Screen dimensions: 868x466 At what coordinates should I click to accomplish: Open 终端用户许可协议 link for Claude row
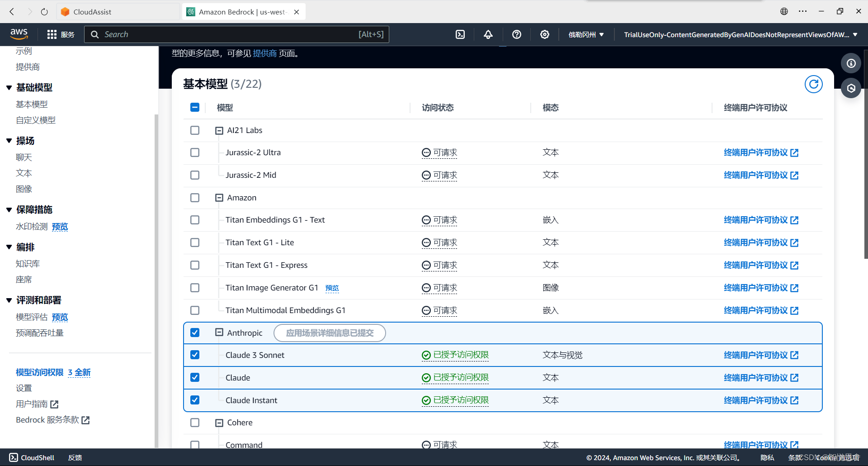click(761, 378)
